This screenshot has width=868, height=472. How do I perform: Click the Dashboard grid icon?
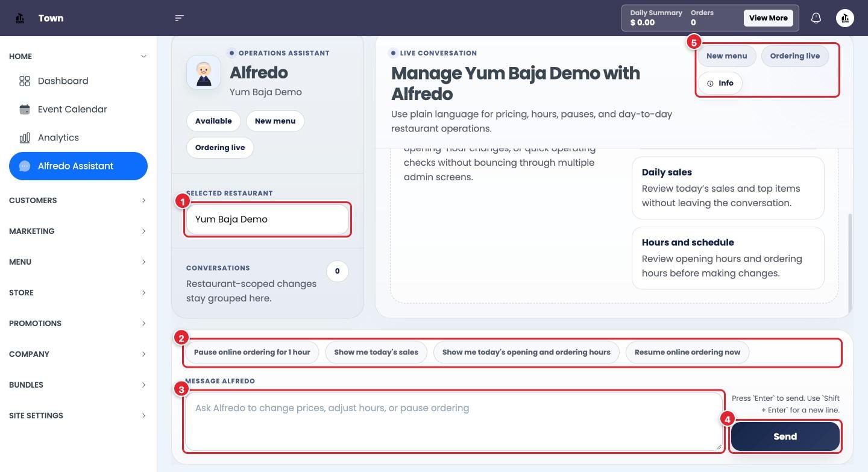(25, 81)
